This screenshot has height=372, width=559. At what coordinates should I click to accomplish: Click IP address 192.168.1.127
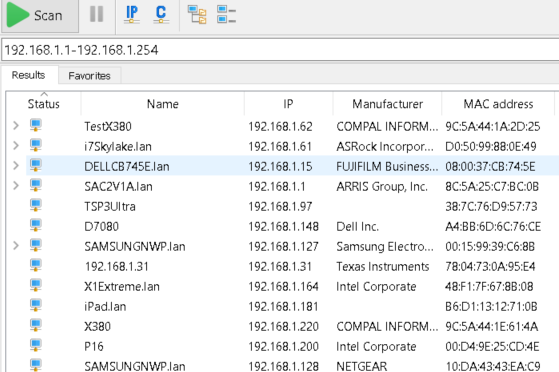coord(283,246)
